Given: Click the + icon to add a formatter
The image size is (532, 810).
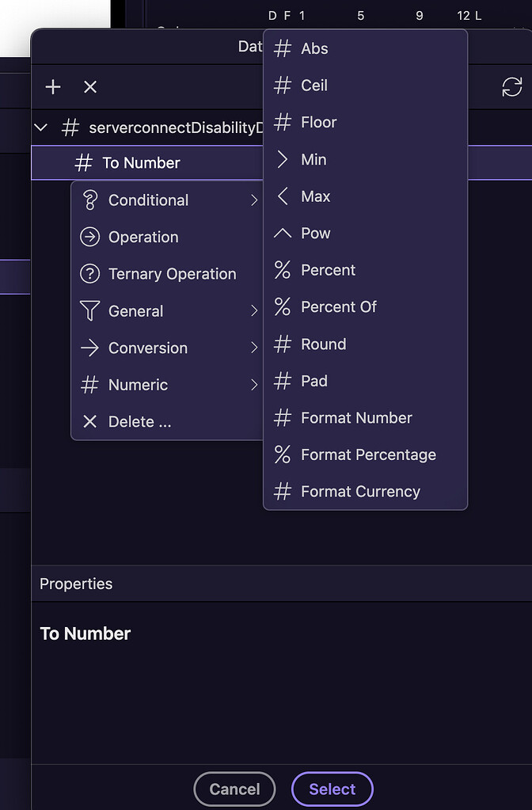Looking at the screenshot, I should pos(52,87).
